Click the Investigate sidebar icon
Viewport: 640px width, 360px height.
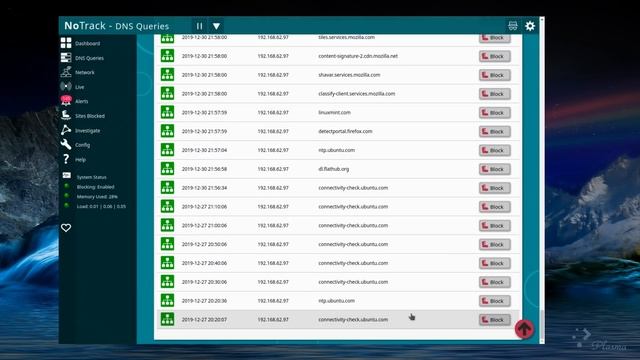click(x=66, y=130)
